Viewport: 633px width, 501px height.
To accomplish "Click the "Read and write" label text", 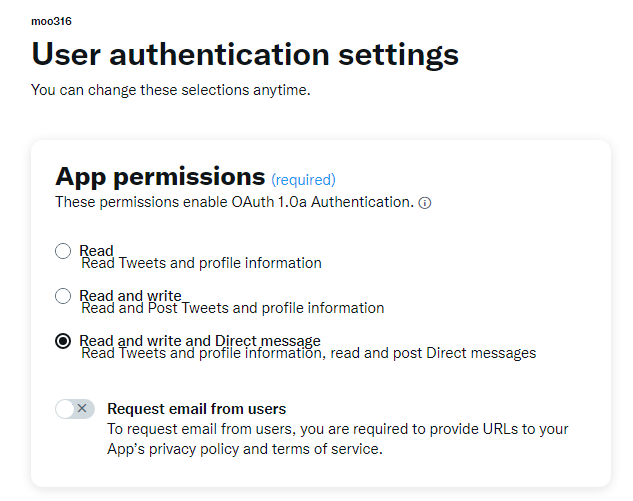I will point(130,295).
